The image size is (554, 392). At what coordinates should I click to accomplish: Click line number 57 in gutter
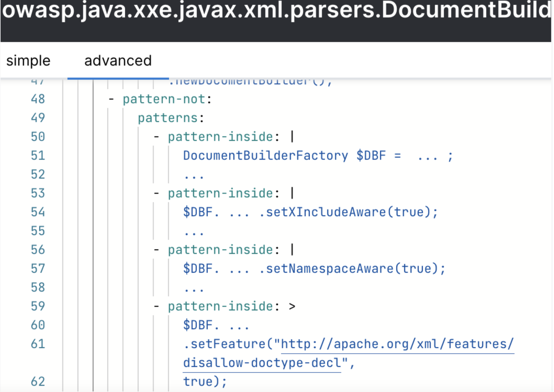coord(38,268)
